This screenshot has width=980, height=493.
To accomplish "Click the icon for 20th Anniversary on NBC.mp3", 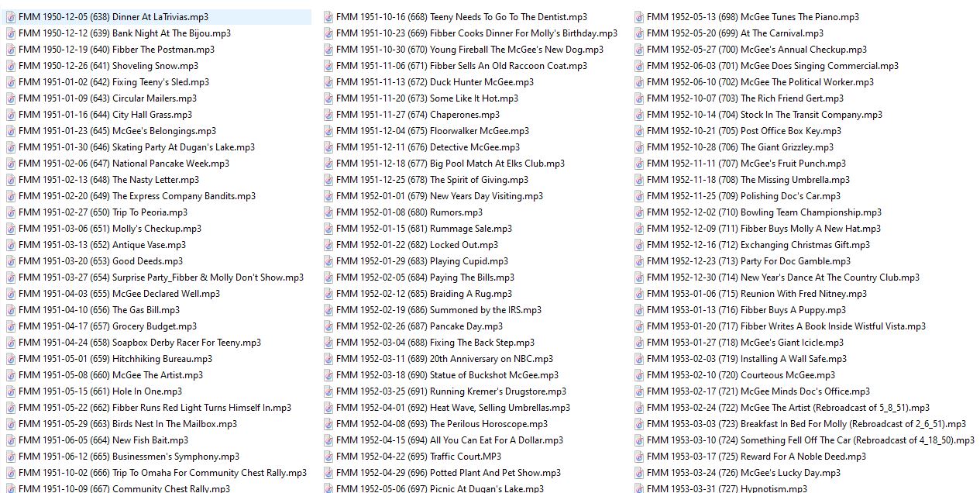I will [x=328, y=359].
